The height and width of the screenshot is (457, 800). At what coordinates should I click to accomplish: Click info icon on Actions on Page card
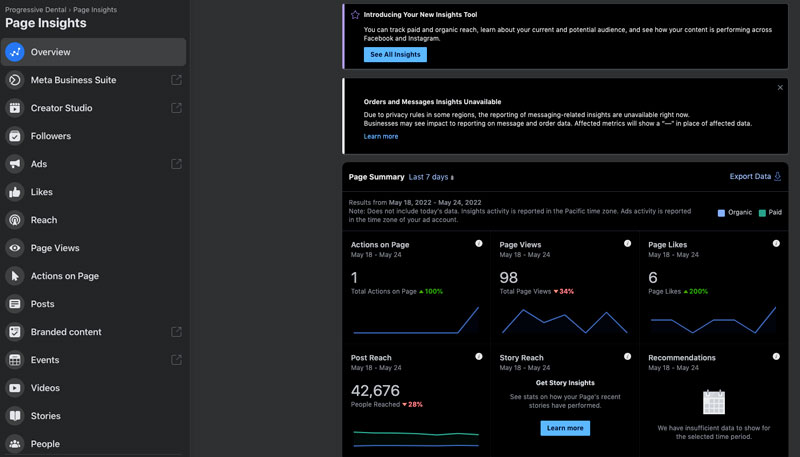point(479,244)
